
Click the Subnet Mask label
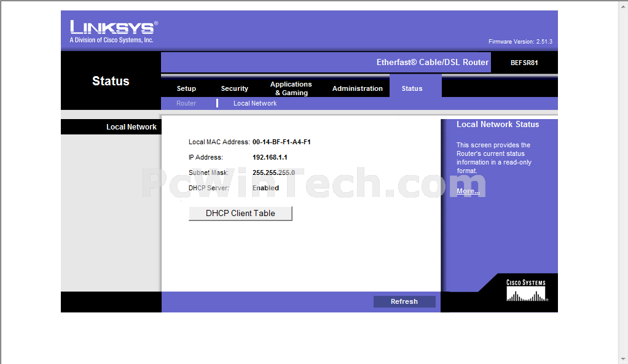pyautogui.click(x=208, y=173)
